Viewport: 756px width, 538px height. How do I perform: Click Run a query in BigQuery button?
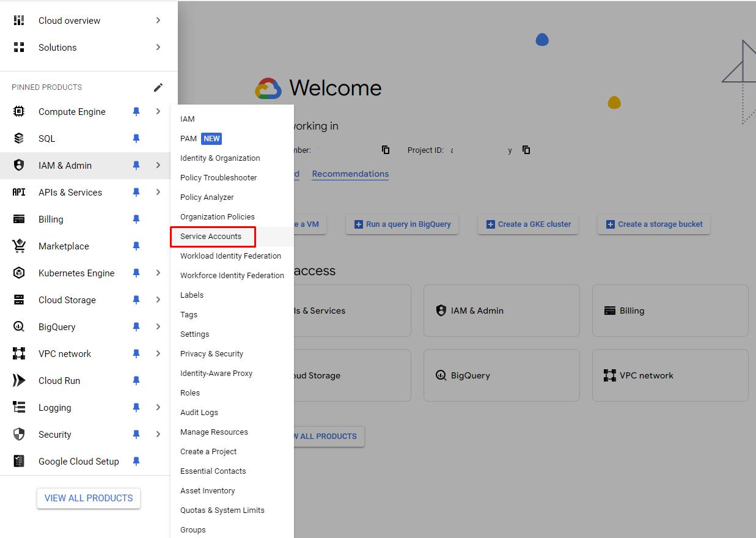pyautogui.click(x=403, y=224)
